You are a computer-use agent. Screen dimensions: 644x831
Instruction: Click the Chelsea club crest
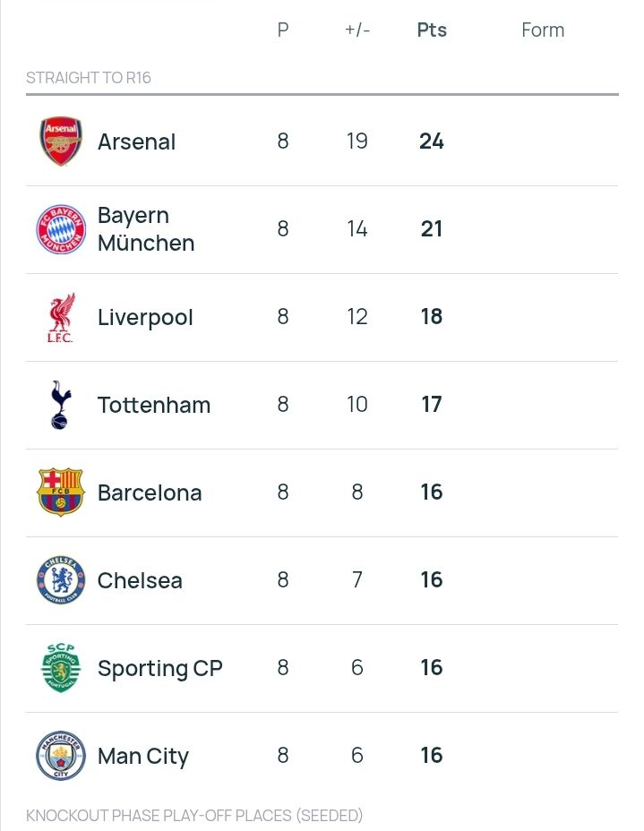(x=61, y=580)
